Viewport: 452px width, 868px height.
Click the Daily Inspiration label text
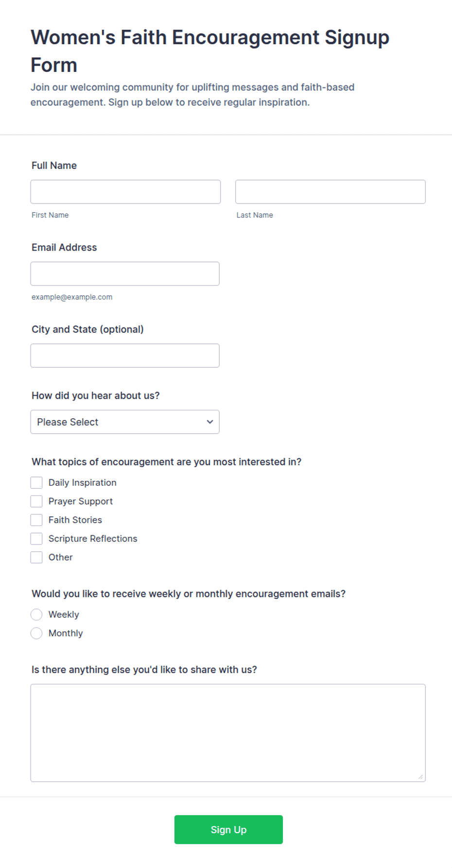click(x=83, y=483)
